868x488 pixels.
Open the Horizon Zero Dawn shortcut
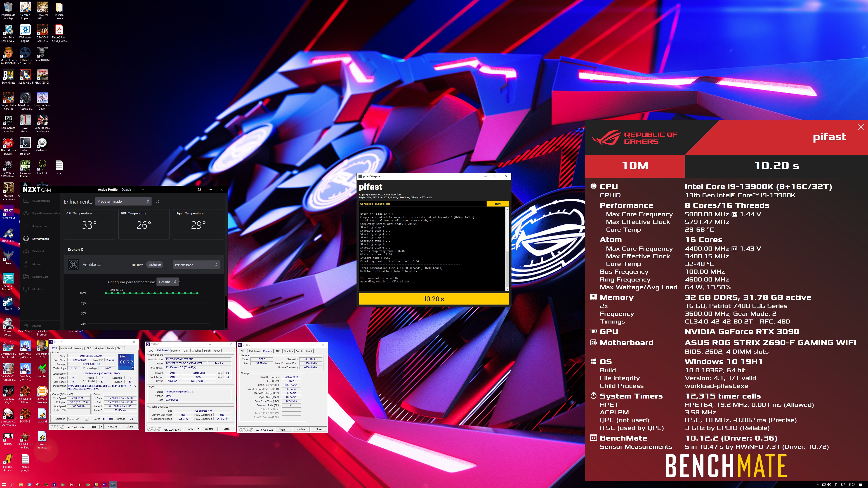coord(42,101)
